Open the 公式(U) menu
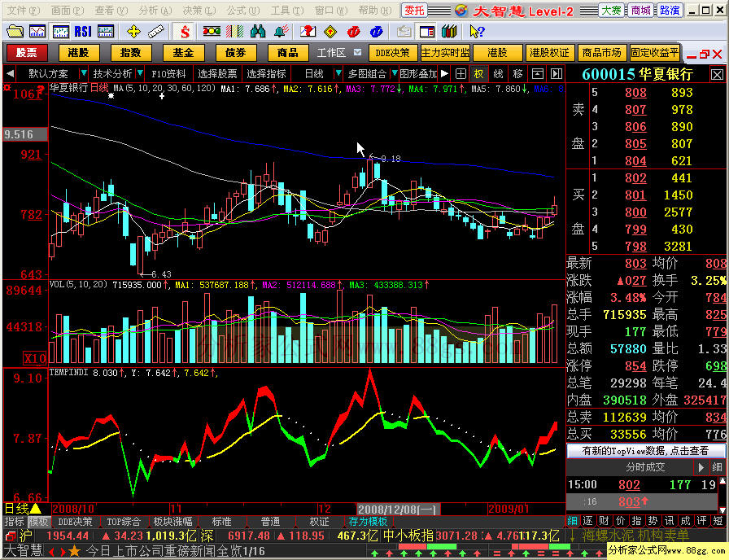Screen dimensions: 729x560 coord(243,11)
